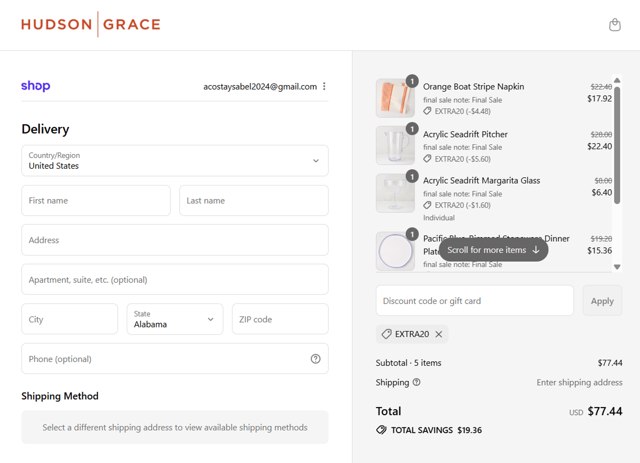The image size is (640, 463).
Task: Click the order items scrollbar thumb
Action: click(617, 145)
